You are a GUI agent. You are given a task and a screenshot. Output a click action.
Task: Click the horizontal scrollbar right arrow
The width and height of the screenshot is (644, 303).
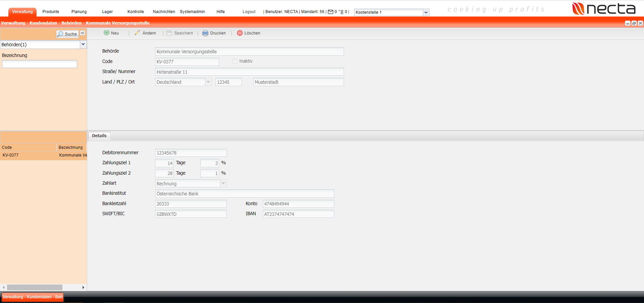tap(83, 287)
